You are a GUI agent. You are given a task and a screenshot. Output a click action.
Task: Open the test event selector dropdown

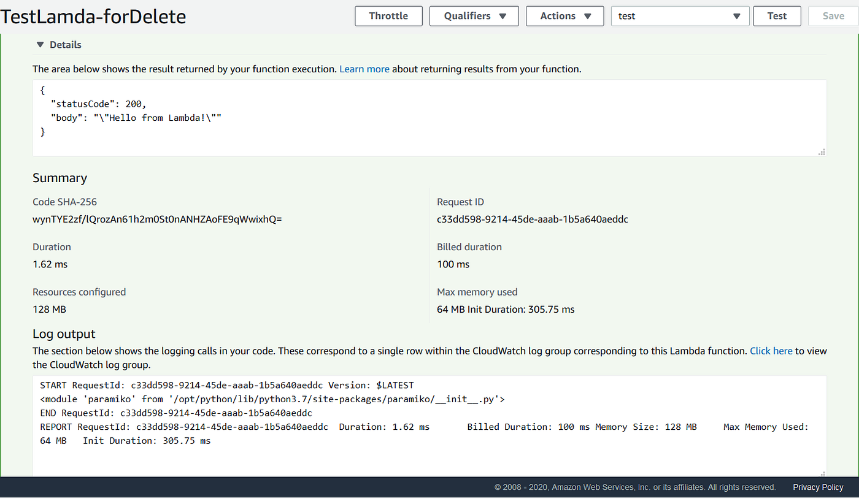680,16
